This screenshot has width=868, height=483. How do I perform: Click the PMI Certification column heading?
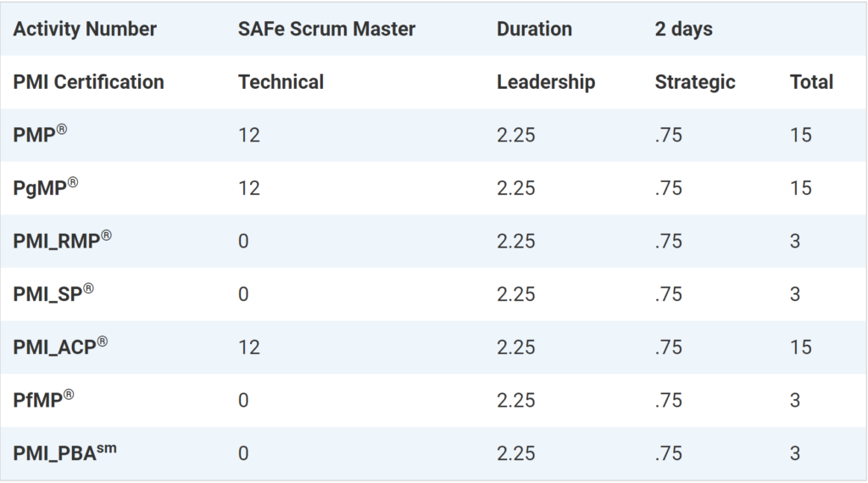point(88,82)
